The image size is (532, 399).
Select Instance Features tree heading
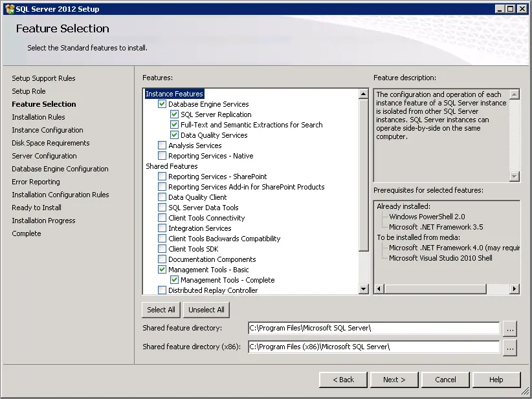coord(174,94)
